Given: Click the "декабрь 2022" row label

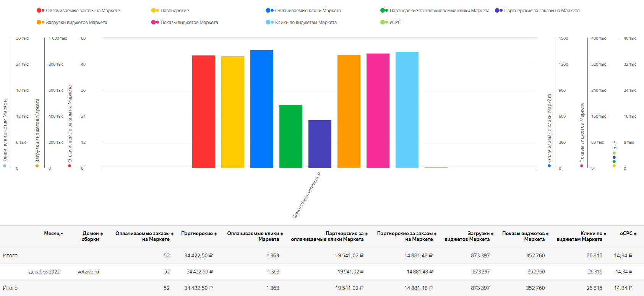Looking at the screenshot, I should [44, 272].
